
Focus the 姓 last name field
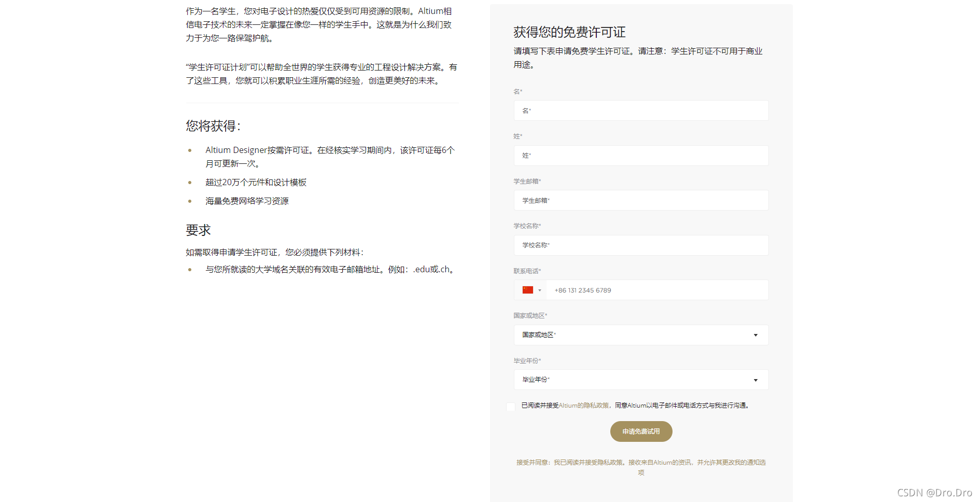click(641, 156)
